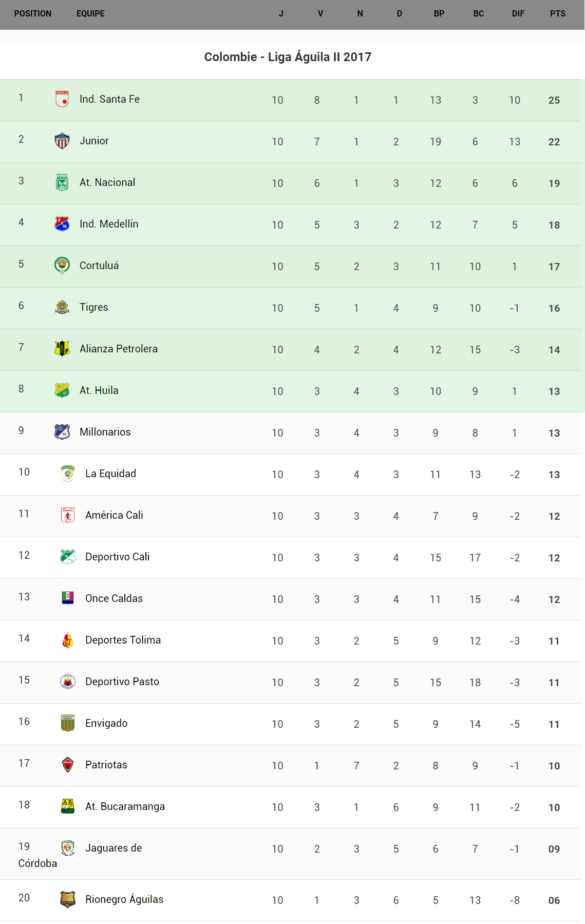Click the EQUIPE column header

coord(90,14)
